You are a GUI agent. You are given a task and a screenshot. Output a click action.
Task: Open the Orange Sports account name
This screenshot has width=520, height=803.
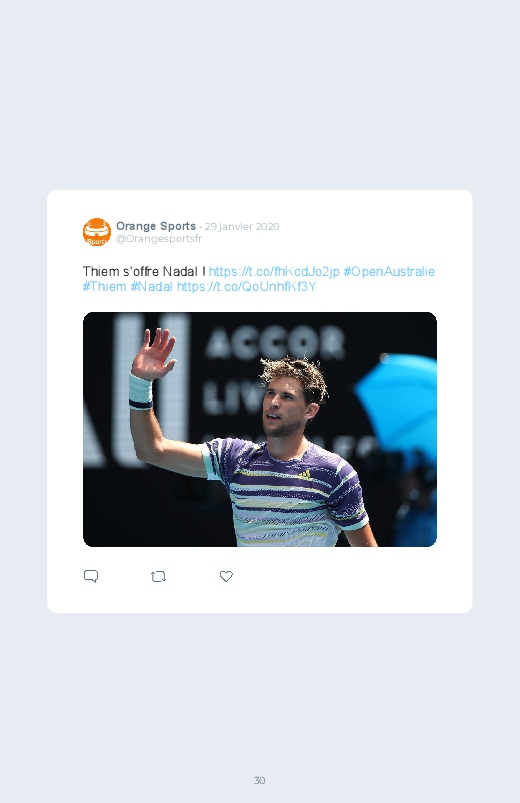click(156, 226)
